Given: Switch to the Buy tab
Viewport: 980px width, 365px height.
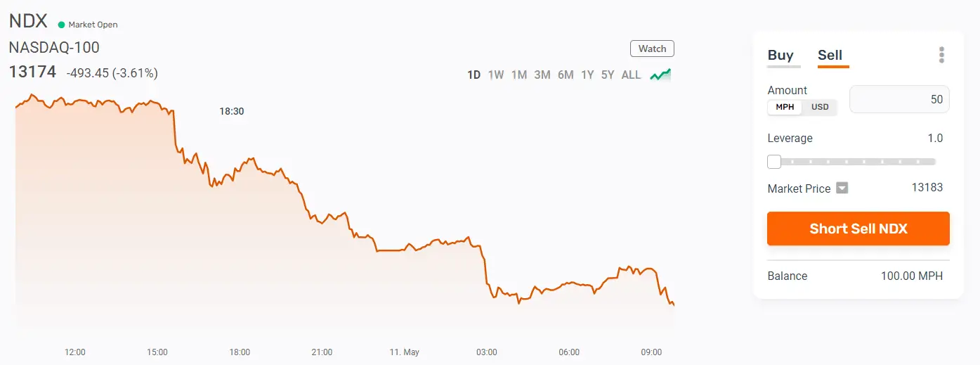Looking at the screenshot, I should [x=780, y=55].
